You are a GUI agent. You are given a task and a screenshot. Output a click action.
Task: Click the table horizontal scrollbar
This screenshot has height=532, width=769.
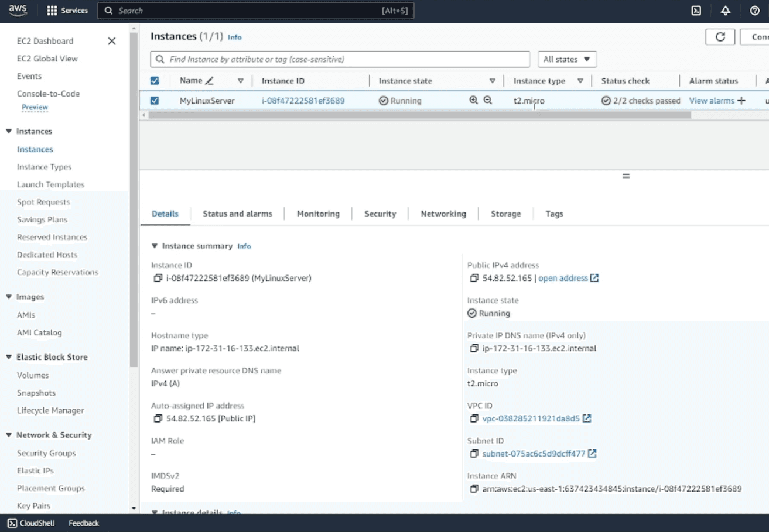tap(419, 115)
